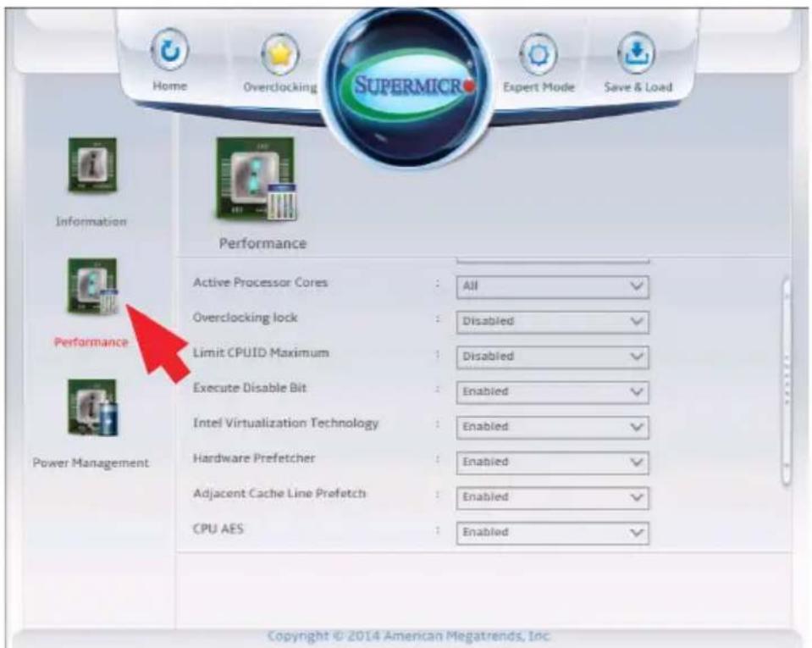Open the Home icon in top bar
The height and width of the screenshot is (648, 812).
pos(169,50)
